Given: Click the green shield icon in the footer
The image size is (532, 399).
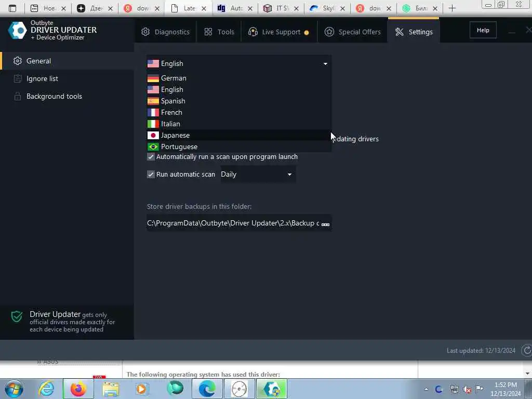Looking at the screenshot, I should [x=17, y=316].
